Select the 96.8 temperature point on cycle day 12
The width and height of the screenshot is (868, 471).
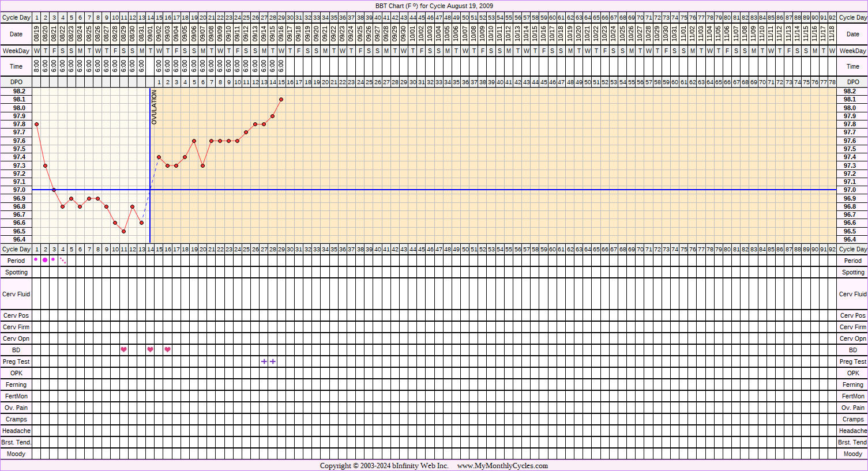pos(133,206)
